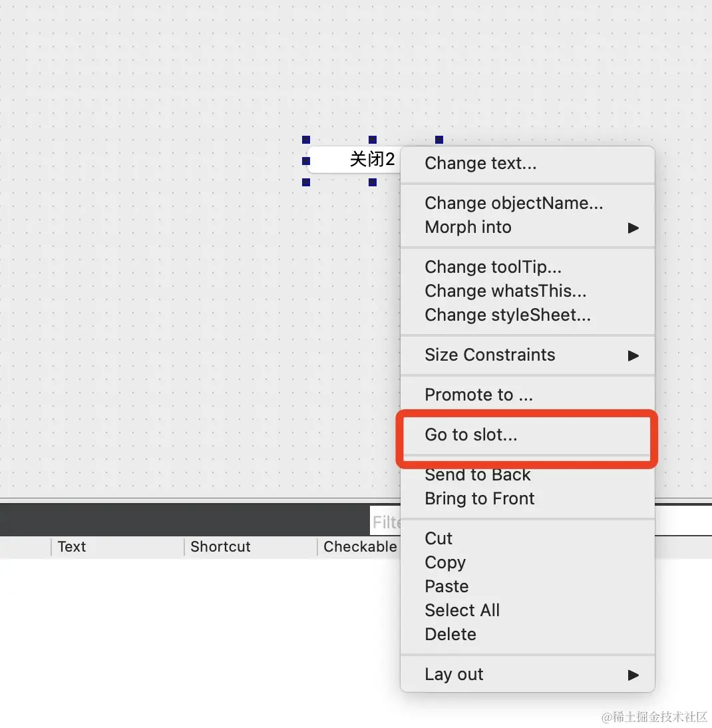712x728 pixels.
Task: Select the 关闭2 push button widget
Action: coord(355,160)
